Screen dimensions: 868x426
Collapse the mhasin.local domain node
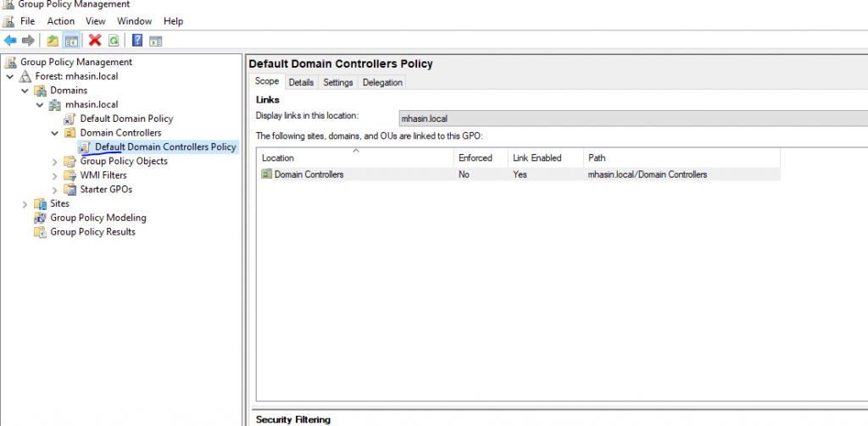pyautogui.click(x=40, y=104)
